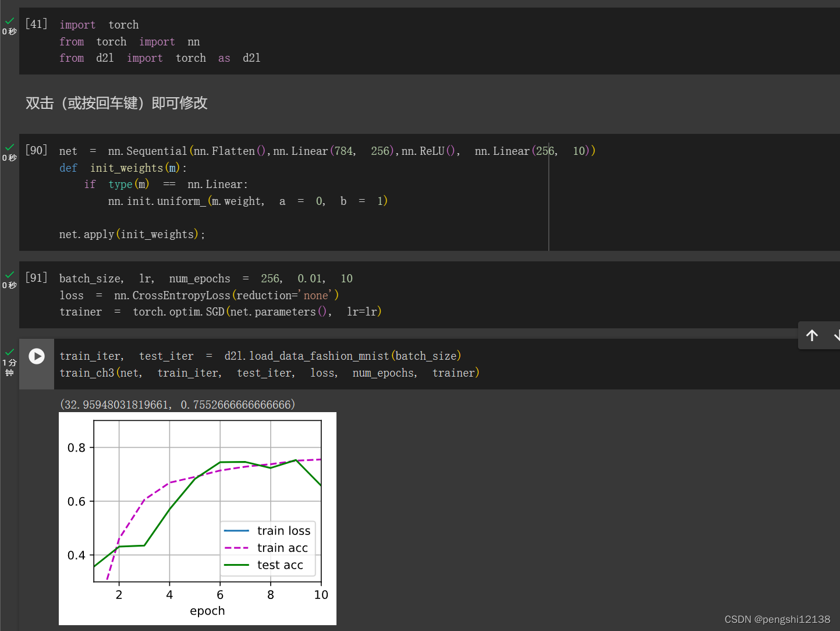The width and height of the screenshot is (840, 631).
Task: Click the text cell '双击（或按回车键）即可修改'
Action: click(116, 103)
